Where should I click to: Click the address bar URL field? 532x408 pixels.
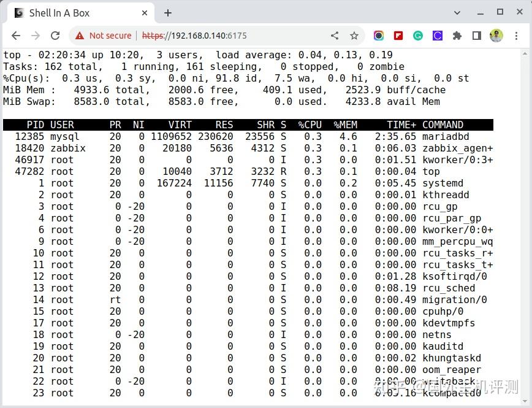point(215,36)
